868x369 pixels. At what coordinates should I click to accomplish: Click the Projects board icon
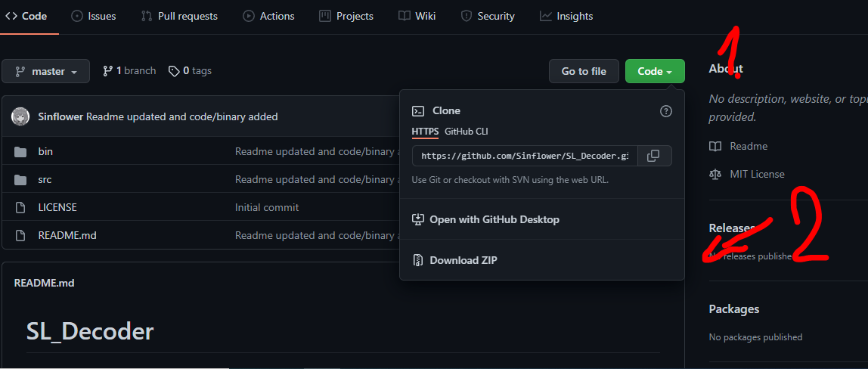click(x=325, y=16)
